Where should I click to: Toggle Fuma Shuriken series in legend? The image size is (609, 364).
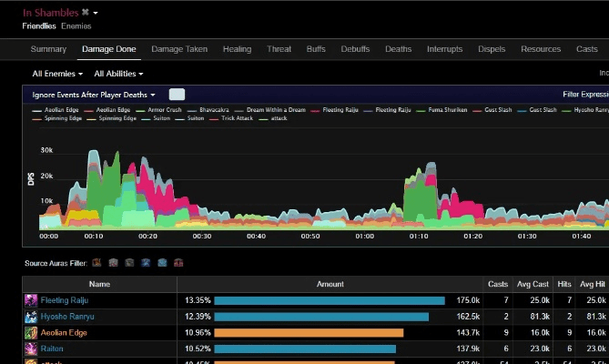click(x=445, y=109)
